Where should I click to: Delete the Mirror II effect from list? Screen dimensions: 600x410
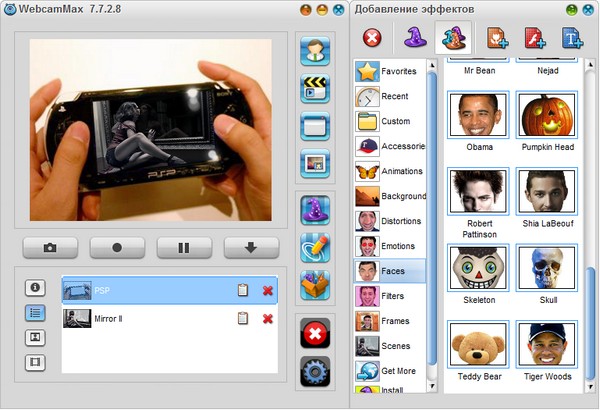pos(268,318)
